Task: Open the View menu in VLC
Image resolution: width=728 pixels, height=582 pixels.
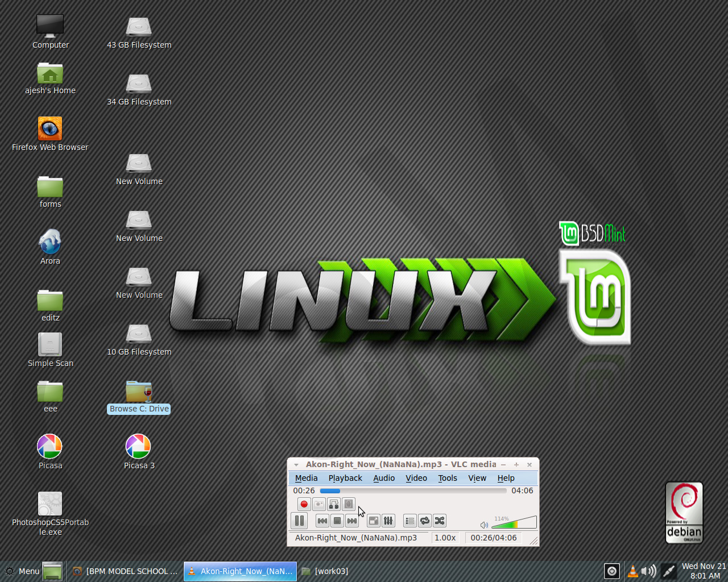Action: tap(477, 478)
